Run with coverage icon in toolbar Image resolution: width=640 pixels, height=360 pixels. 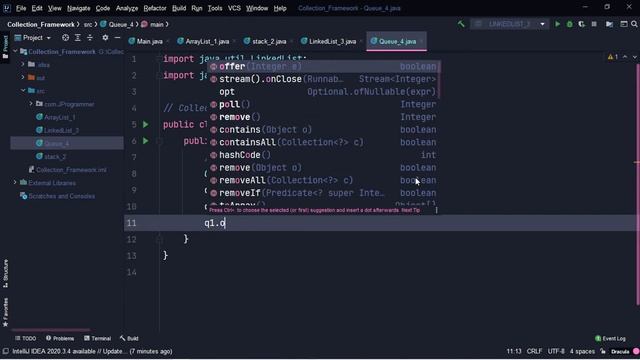coord(582,24)
